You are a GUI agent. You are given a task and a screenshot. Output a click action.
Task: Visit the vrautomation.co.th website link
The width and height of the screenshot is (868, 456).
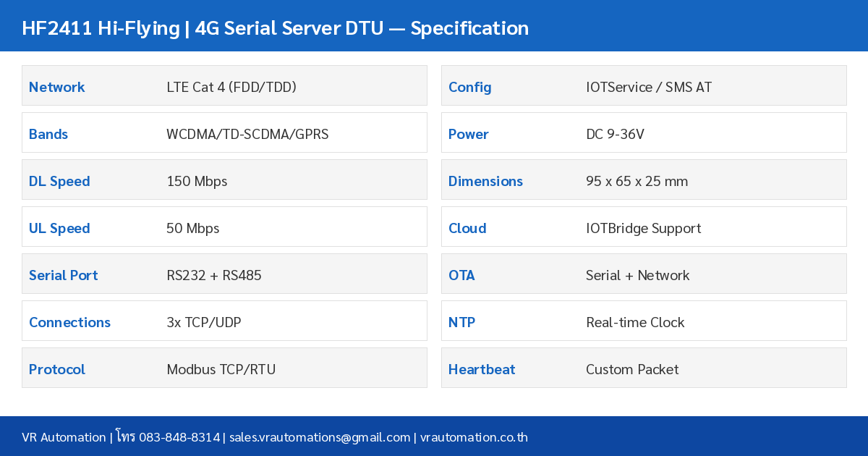[474, 437]
